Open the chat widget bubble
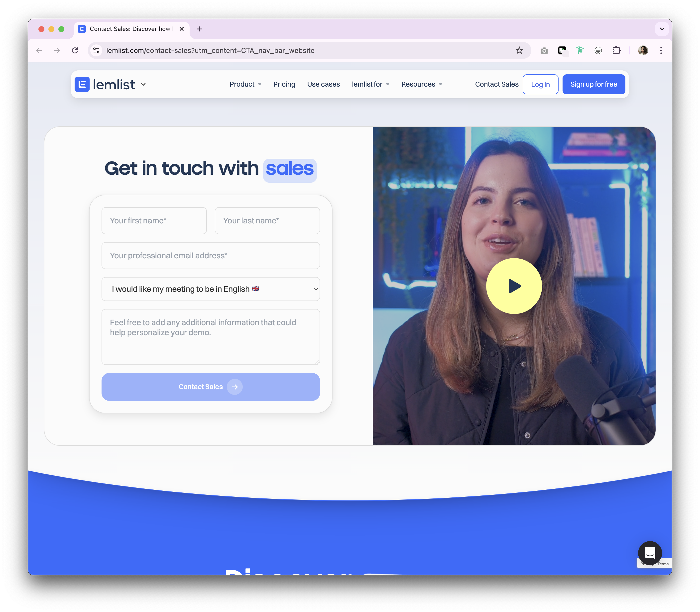Viewport: 700px width, 612px height. coord(650,553)
